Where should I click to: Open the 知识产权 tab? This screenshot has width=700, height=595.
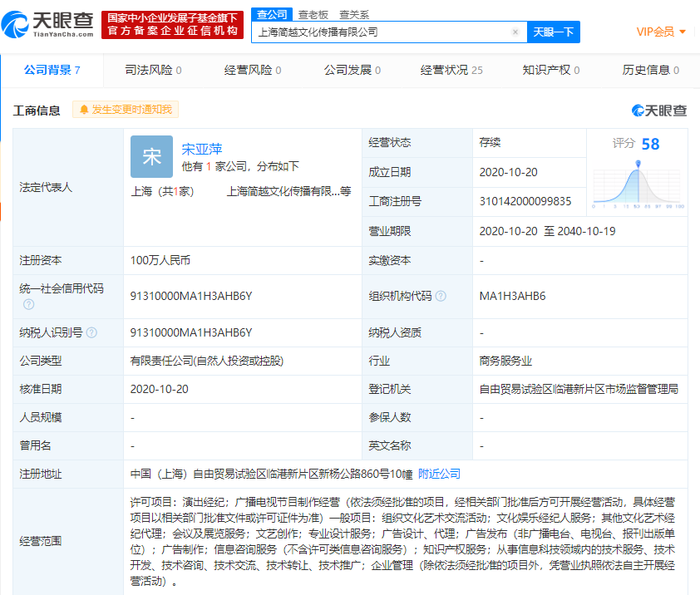pos(551,70)
